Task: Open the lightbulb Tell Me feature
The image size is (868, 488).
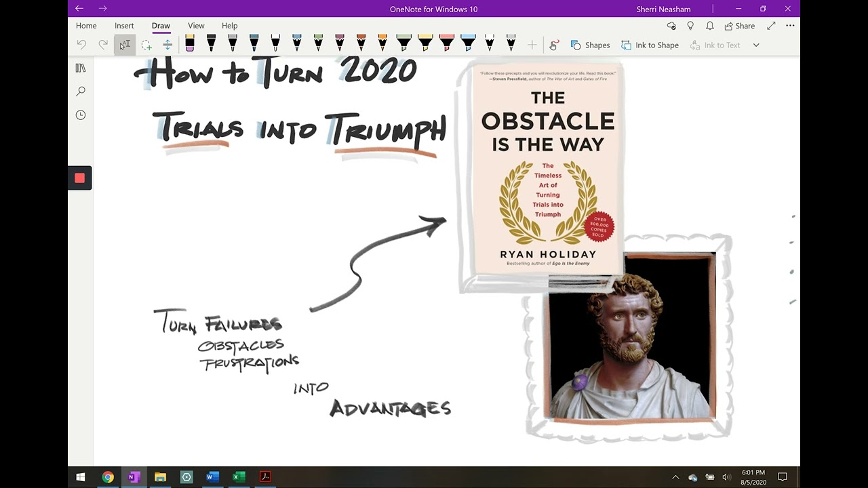Action: point(690,26)
